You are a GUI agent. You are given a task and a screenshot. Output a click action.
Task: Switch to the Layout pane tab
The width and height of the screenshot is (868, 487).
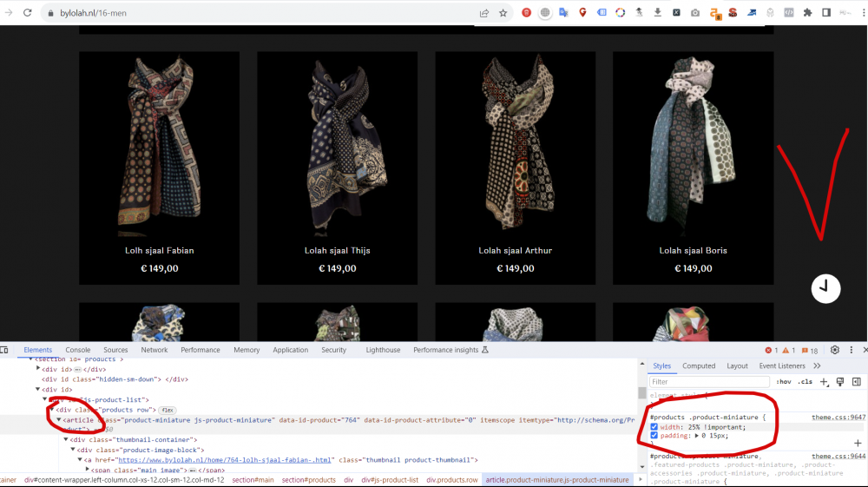(x=737, y=365)
